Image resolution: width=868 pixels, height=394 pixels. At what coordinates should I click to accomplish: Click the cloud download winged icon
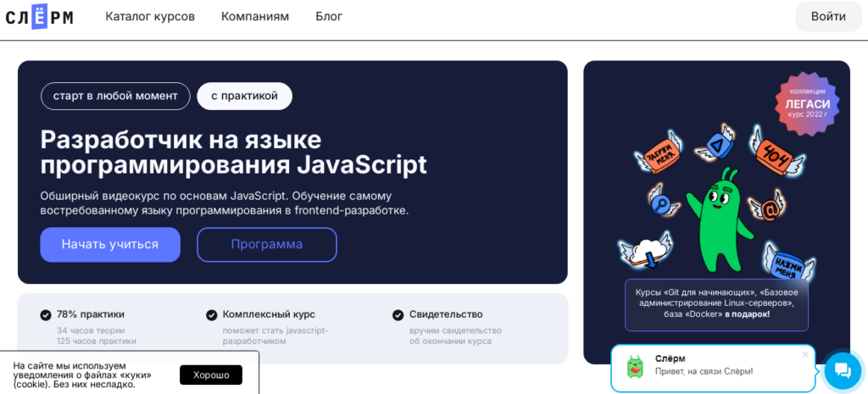coord(647,252)
